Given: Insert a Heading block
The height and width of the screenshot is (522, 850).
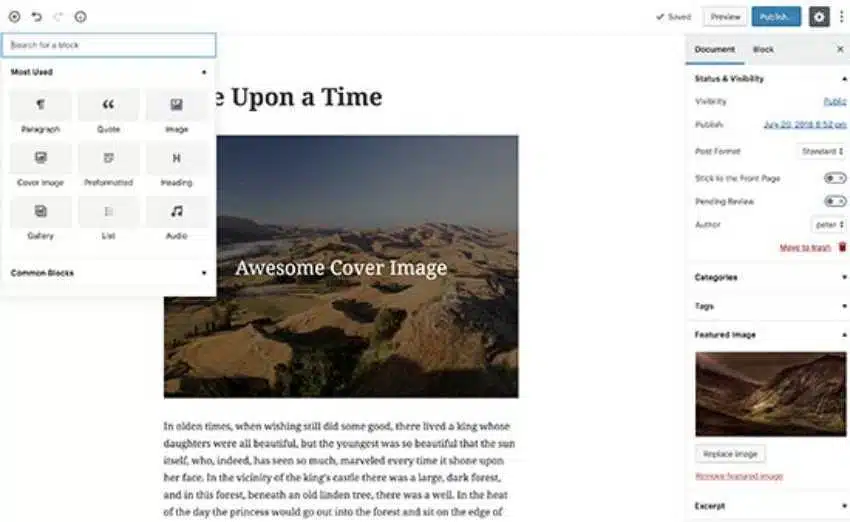Looking at the screenshot, I should (177, 166).
